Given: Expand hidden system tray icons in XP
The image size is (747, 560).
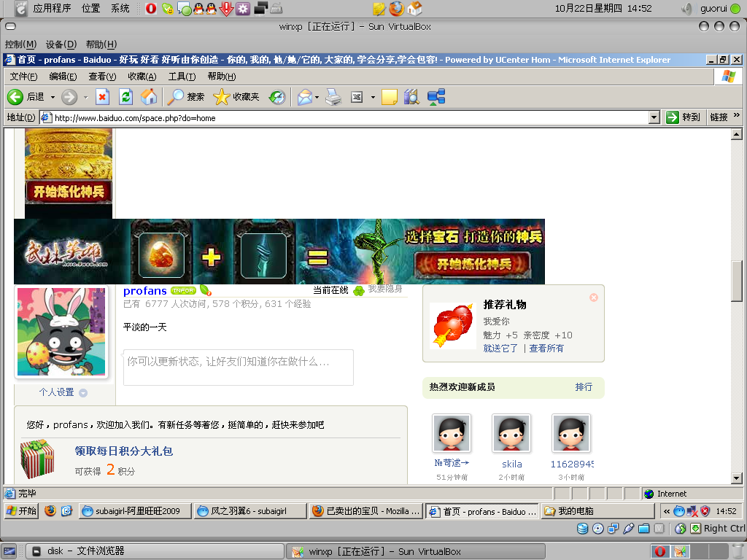Looking at the screenshot, I should pyautogui.click(x=667, y=511).
